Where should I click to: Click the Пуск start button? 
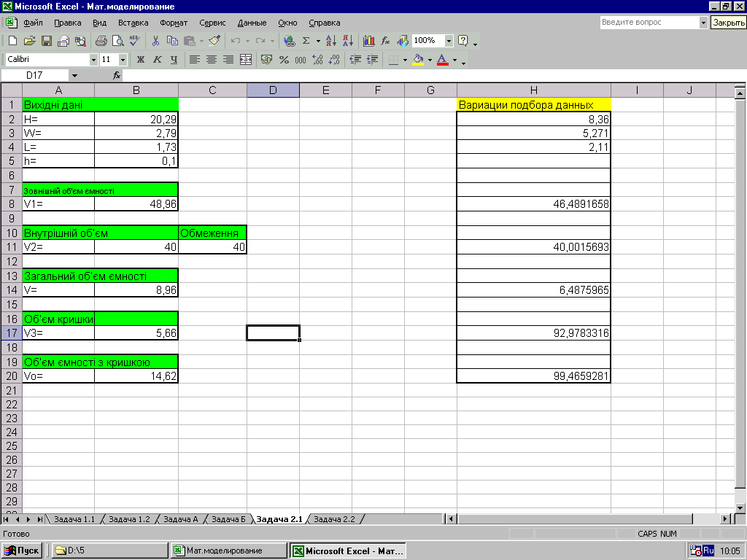tap(22, 551)
